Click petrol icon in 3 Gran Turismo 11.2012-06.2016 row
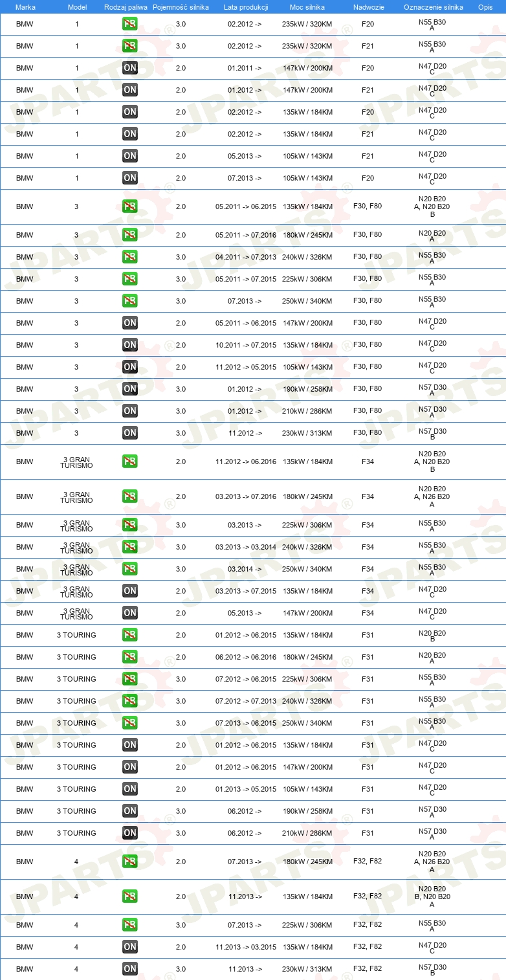The height and width of the screenshot is (980, 506). pos(130,462)
